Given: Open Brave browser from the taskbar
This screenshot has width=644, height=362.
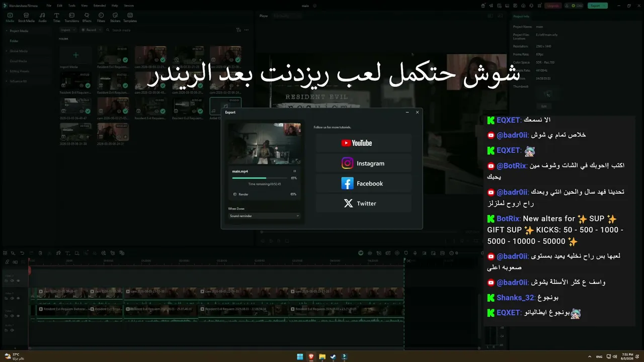Looking at the screenshot, I should 311,356.
